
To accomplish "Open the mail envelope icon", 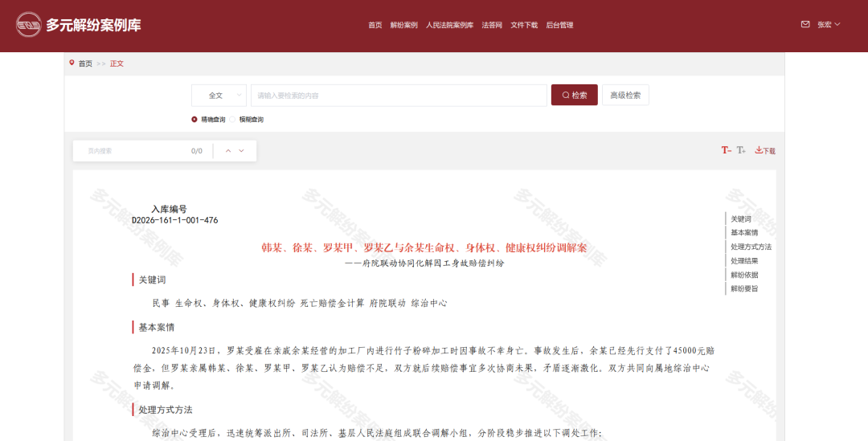I will coord(805,24).
